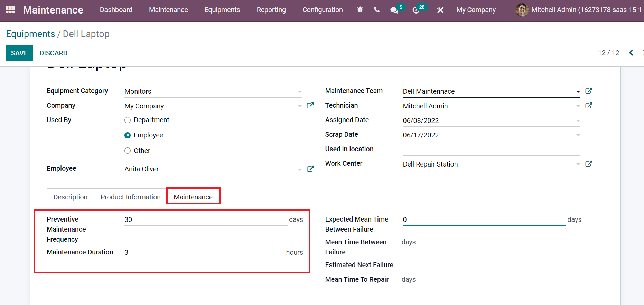Click the 'Mean Time To Repair' label
Screen dimensions: 644x305
(x=357, y=279)
